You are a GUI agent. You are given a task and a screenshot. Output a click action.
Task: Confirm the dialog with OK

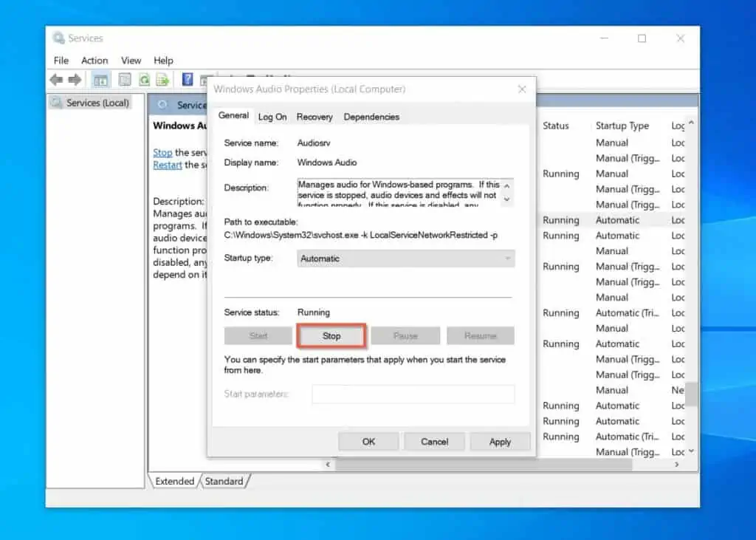[x=369, y=442]
